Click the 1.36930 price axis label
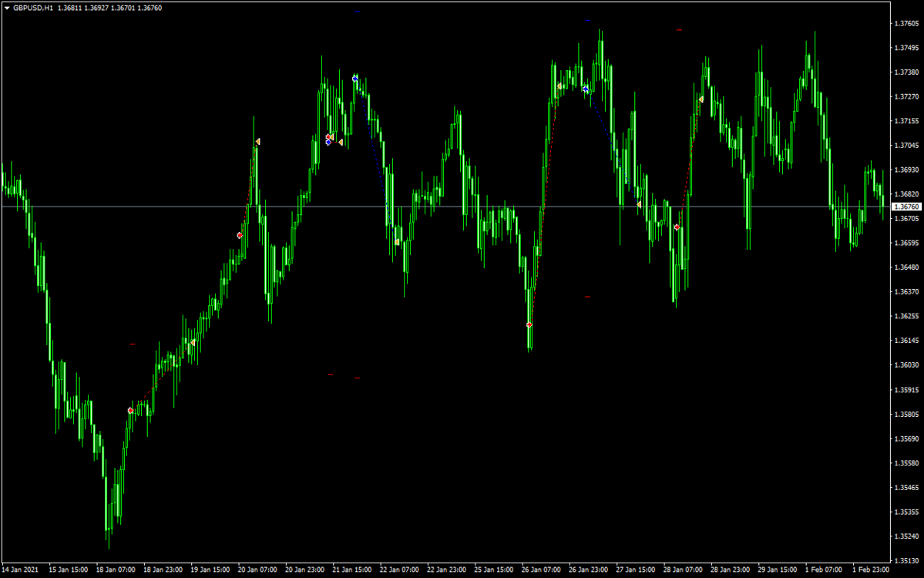 click(906, 170)
